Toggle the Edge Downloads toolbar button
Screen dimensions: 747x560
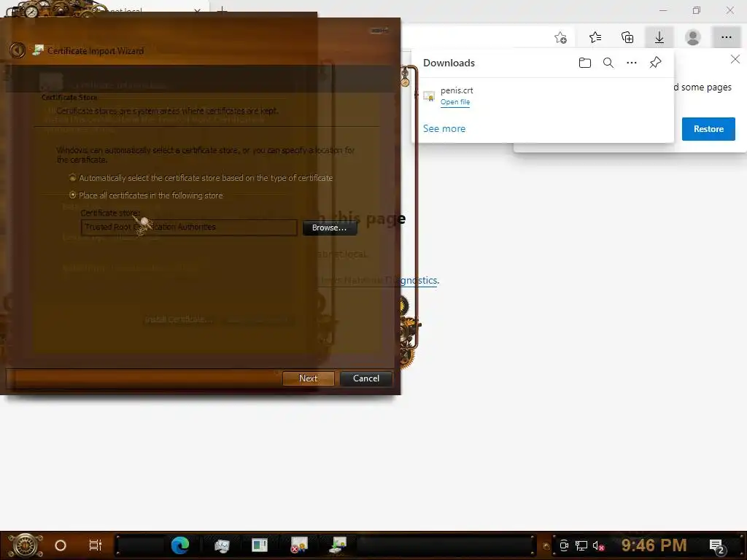click(x=659, y=37)
